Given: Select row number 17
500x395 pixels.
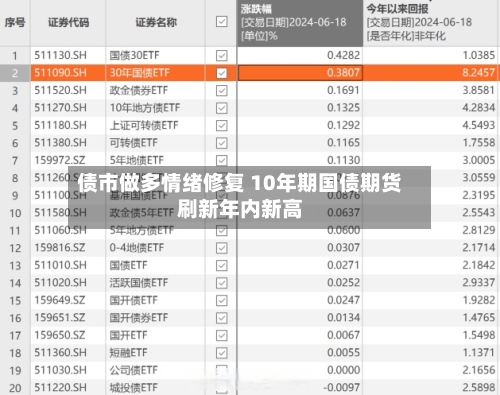Looking at the screenshot, I should tap(15, 336).
